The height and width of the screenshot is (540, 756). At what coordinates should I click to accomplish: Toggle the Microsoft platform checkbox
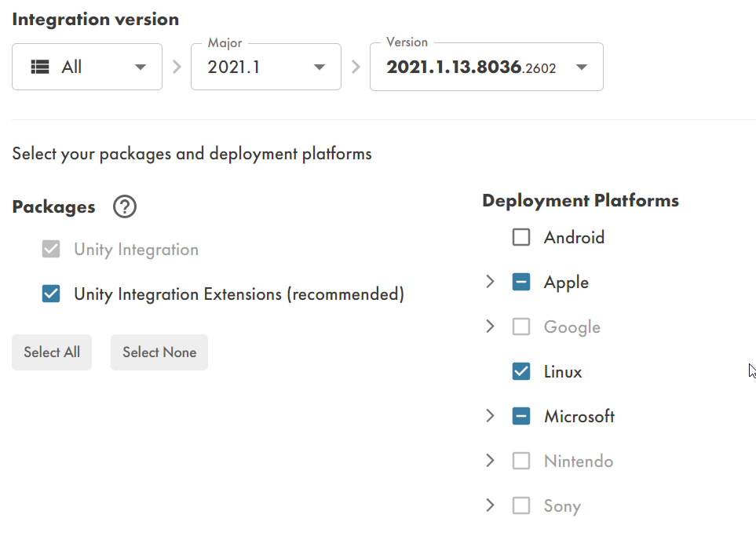(521, 416)
